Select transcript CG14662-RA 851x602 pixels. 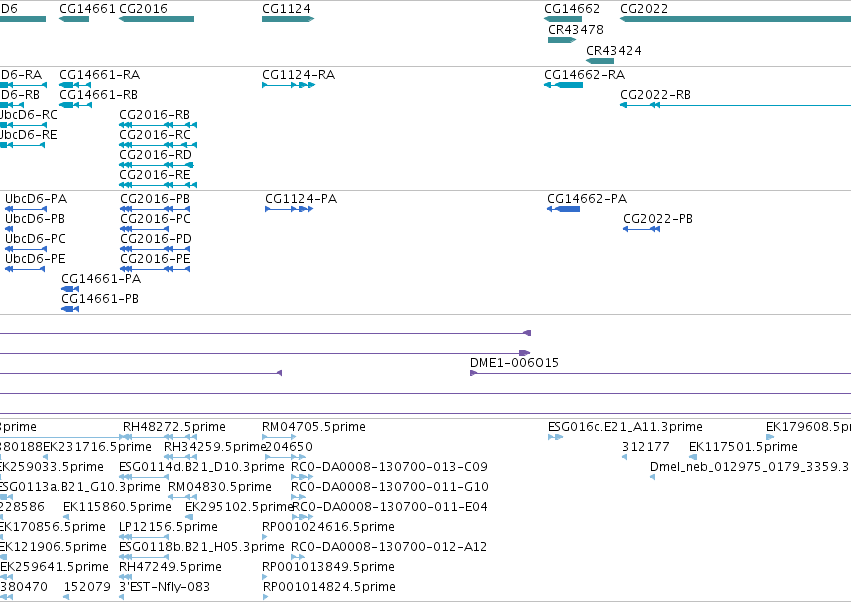tap(585, 74)
